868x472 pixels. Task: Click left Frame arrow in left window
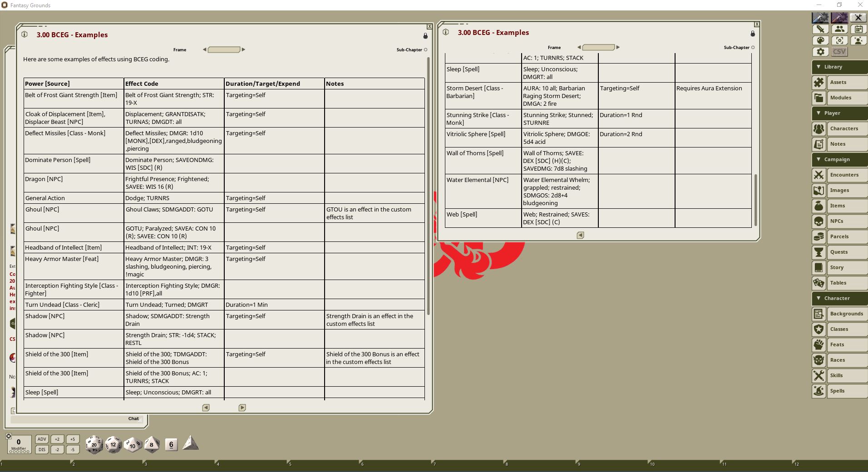click(205, 49)
